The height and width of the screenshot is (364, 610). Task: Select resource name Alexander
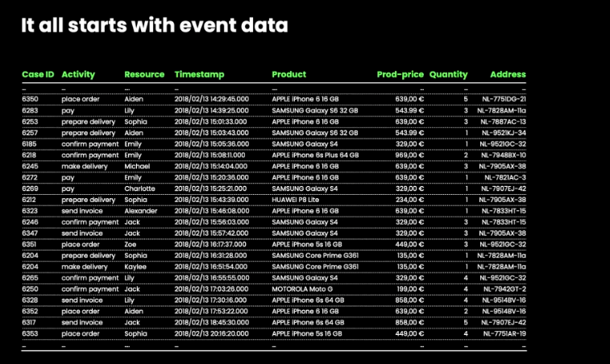[142, 211]
